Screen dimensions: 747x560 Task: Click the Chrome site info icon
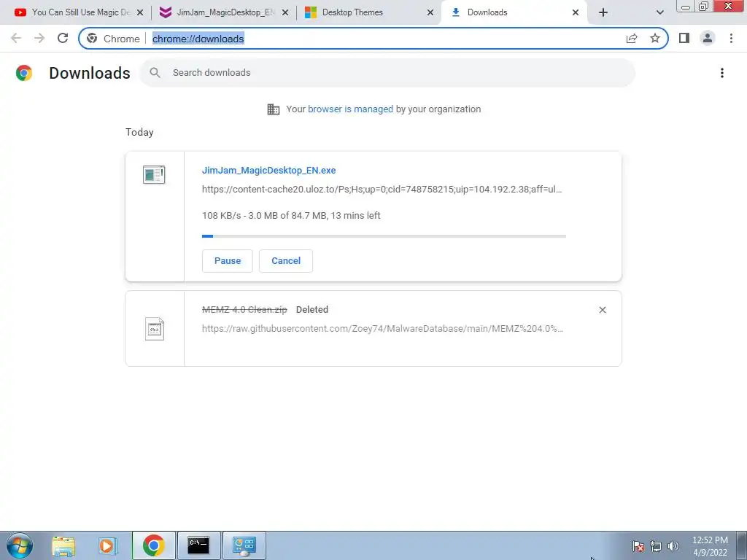(x=92, y=39)
